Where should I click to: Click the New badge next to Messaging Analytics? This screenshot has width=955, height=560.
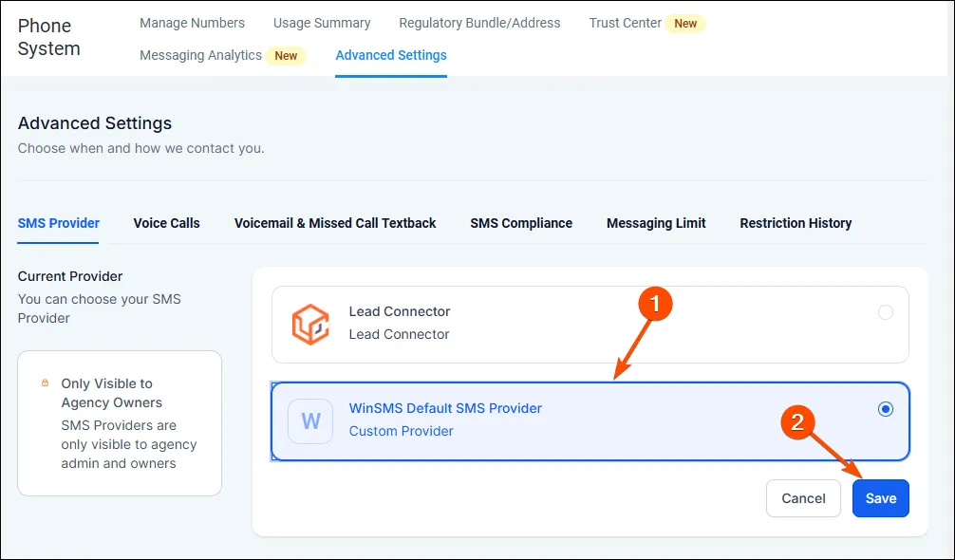click(286, 56)
